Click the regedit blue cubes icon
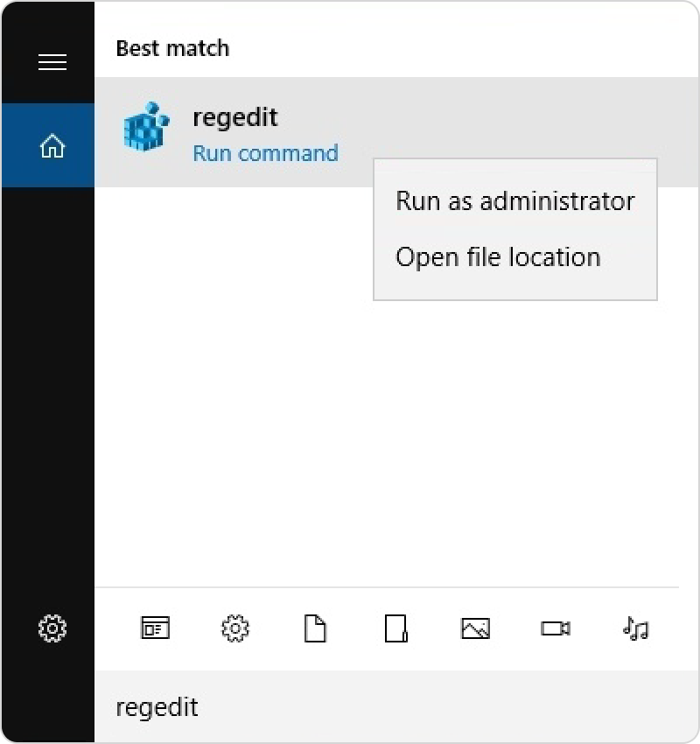Viewport: 700px width, 744px height. pos(146,126)
